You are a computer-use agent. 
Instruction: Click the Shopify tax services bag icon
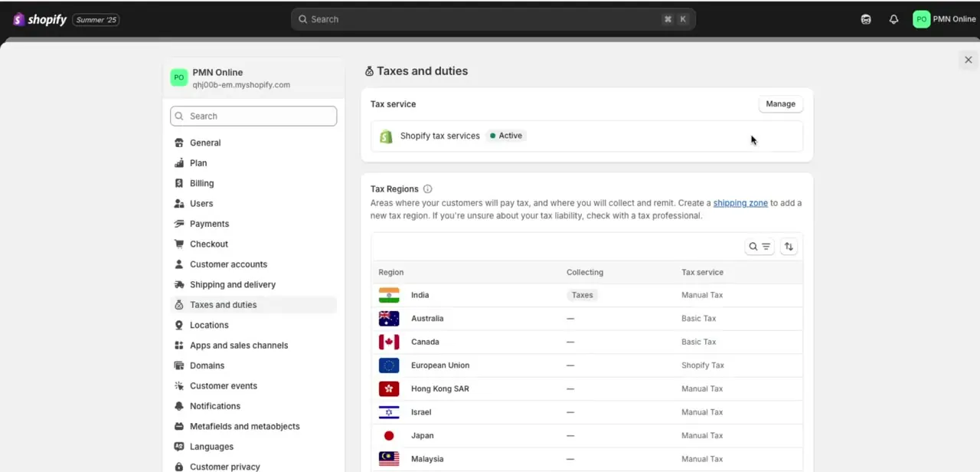tap(387, 136)
